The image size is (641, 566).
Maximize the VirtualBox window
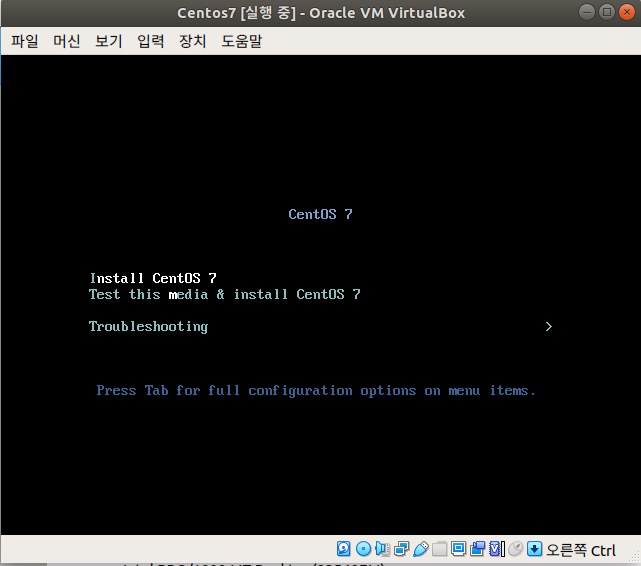tap(607, 12)
